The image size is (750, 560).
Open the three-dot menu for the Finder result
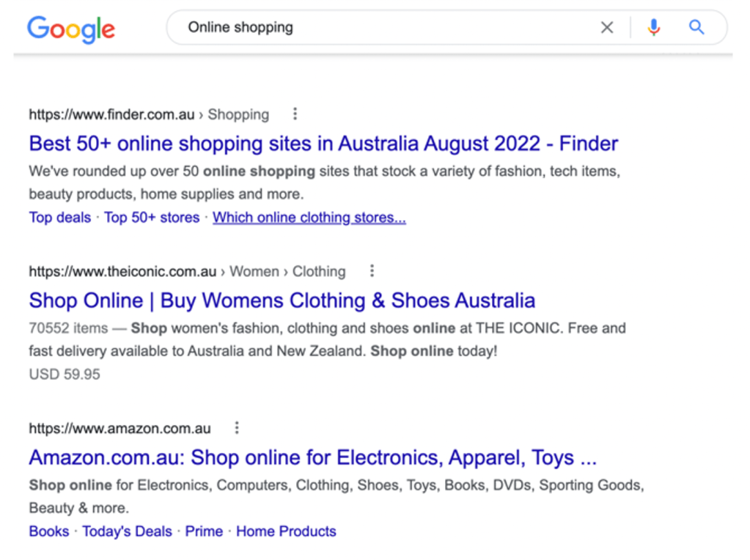(x=295, y=114)
